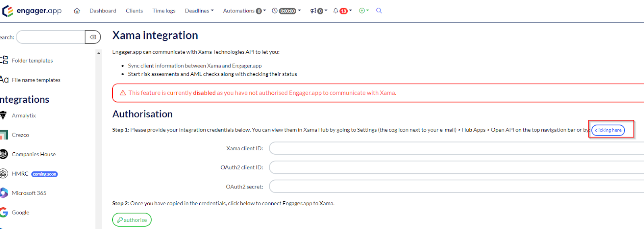This screenshot has height=229, width=644.
Task: Click the 'Authorisation' heading
Action: coord(142,114)
